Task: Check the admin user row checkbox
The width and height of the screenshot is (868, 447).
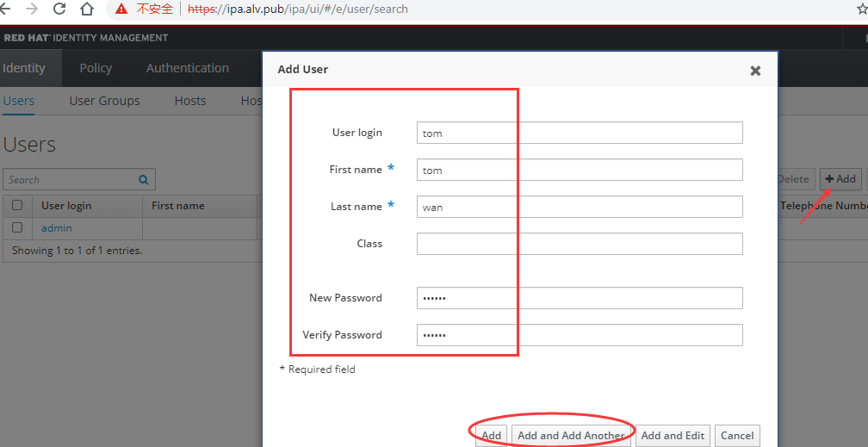Action: [x=17, y=227]
